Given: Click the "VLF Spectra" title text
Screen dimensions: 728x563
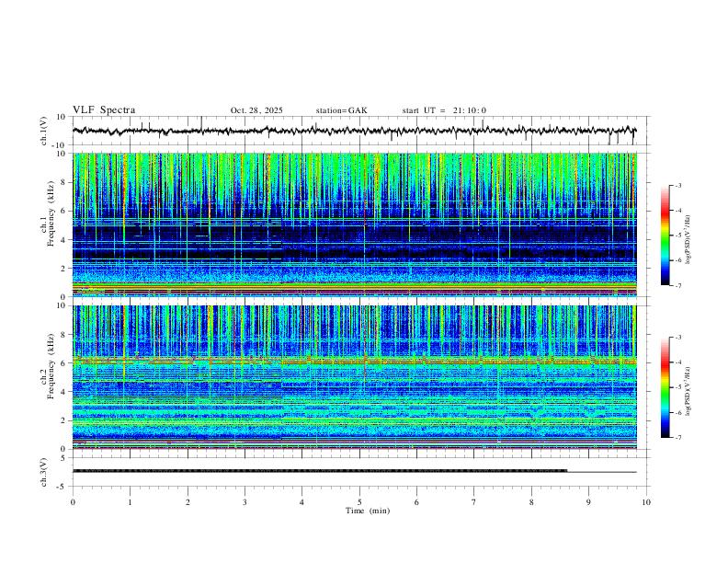Looking at the screenshot, I should 104,110.
